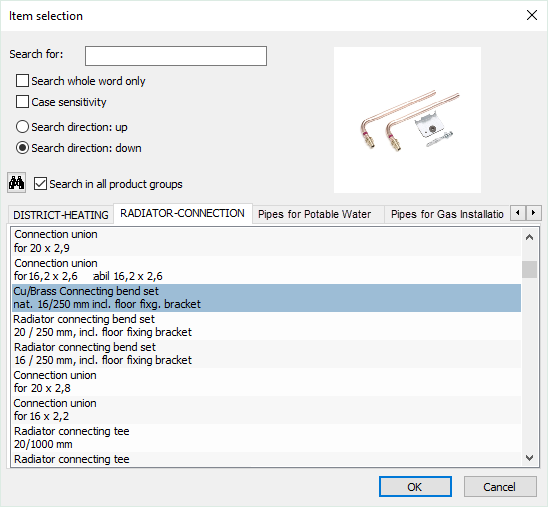Image resolution: width=548 pixels, height=507 pixels.
Task: Click the Cancel button
Action: click(500, 486)
